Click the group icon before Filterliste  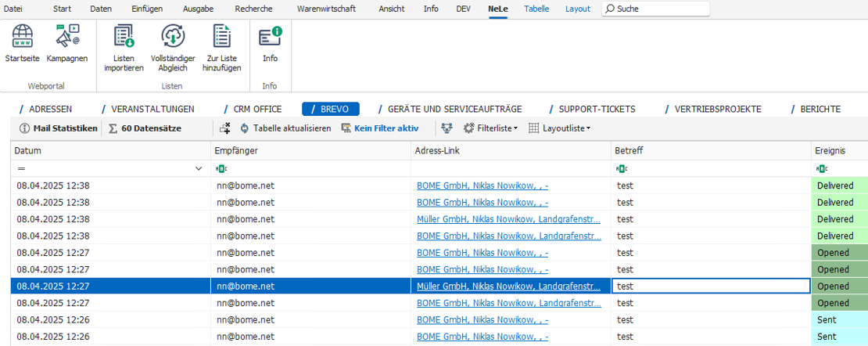pos(447,128)
